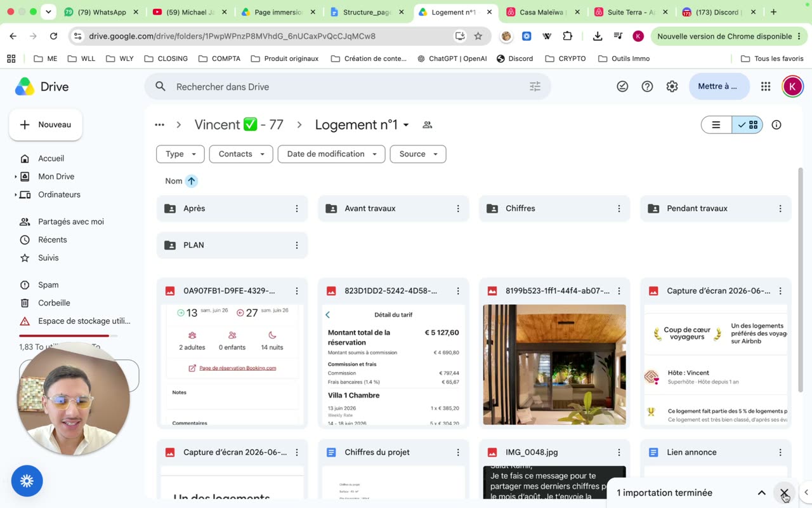The width and height of the screenshot is (812, 508).
Task: Open more actions for Pendant travaux folder
Action: coord(780,208)
